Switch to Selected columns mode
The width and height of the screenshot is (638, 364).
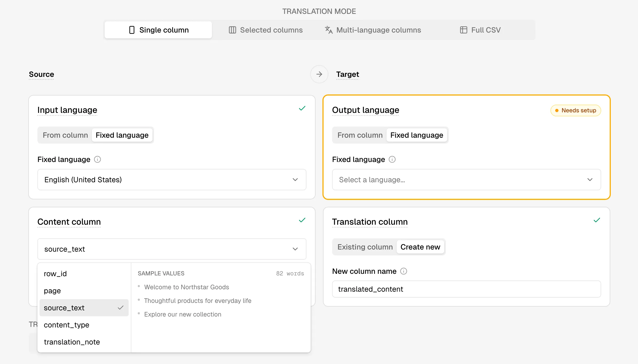(266, 30)
